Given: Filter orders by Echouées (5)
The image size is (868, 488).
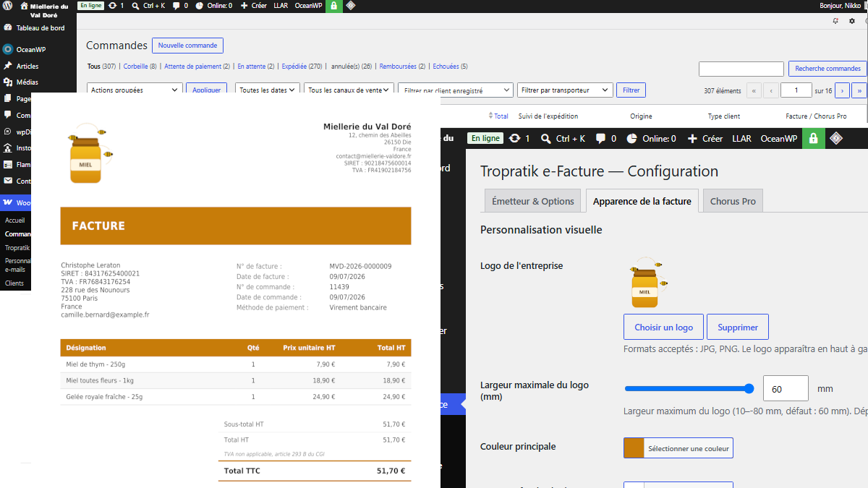Looking at the screenshot, I should pos(450,67).
